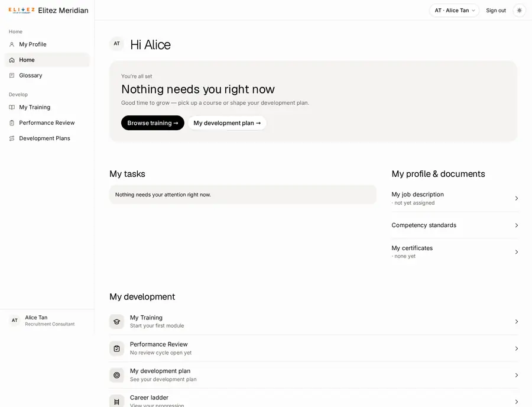
Task: Click the graduation cap My Training icon
Action: point(116,321)
